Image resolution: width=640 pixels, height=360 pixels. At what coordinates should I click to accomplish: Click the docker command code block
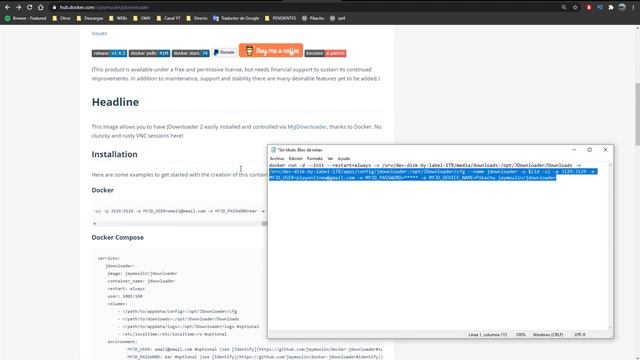[180, 211]
